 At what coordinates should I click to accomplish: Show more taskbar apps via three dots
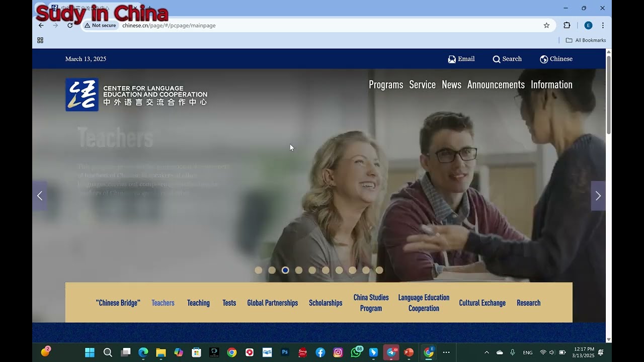[446, 352]
